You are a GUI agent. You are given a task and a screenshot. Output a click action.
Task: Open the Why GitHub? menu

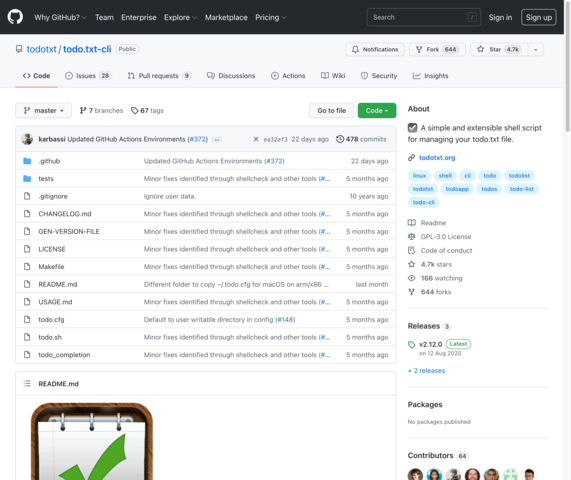[60, 17]
